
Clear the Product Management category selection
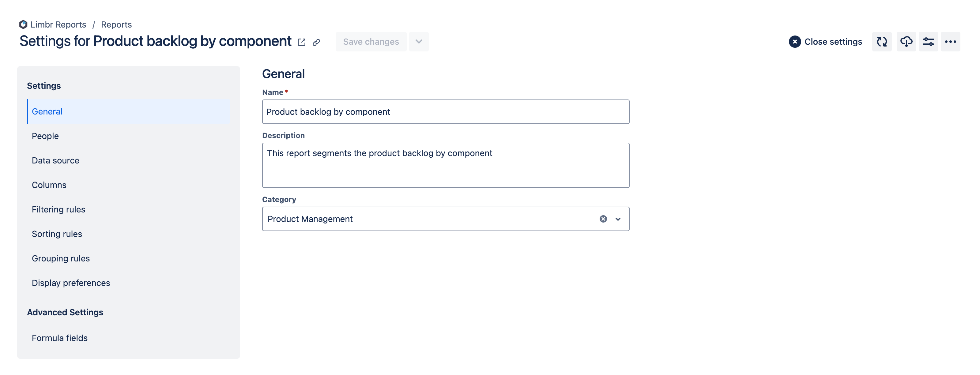point(603,219)
